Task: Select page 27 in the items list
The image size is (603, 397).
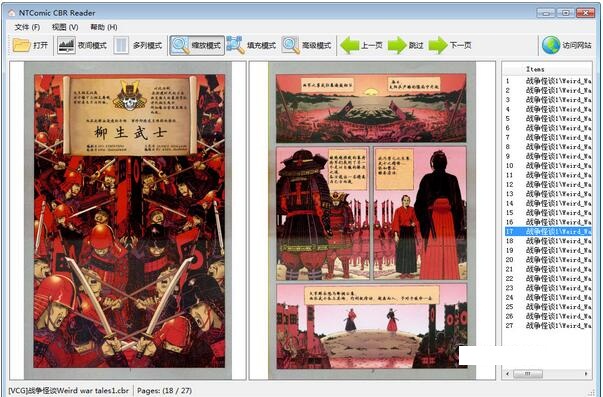Action: coord(548,325)
